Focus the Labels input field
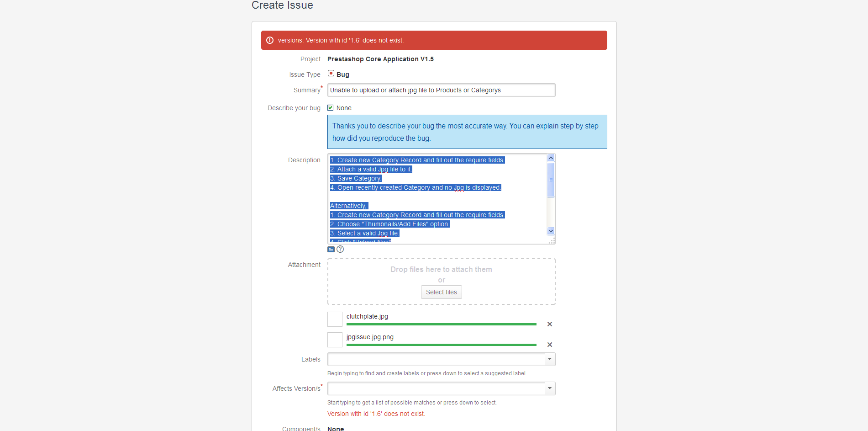868x431 pixels. [436, 359]
